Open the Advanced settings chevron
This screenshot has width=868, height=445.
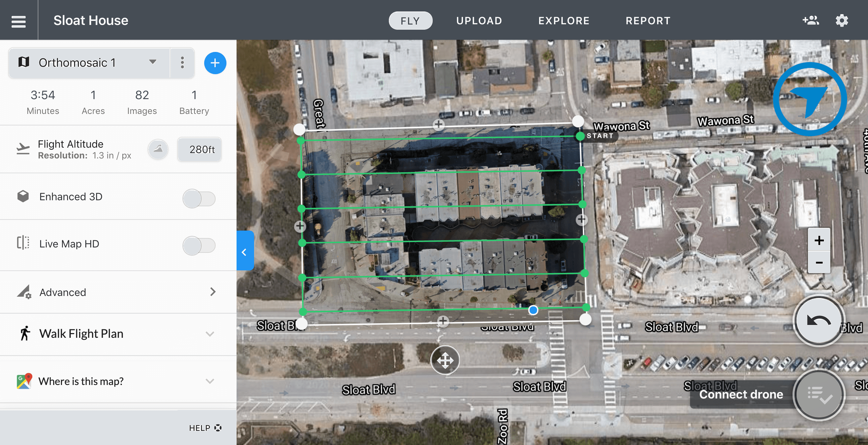(x=213, y=292)
